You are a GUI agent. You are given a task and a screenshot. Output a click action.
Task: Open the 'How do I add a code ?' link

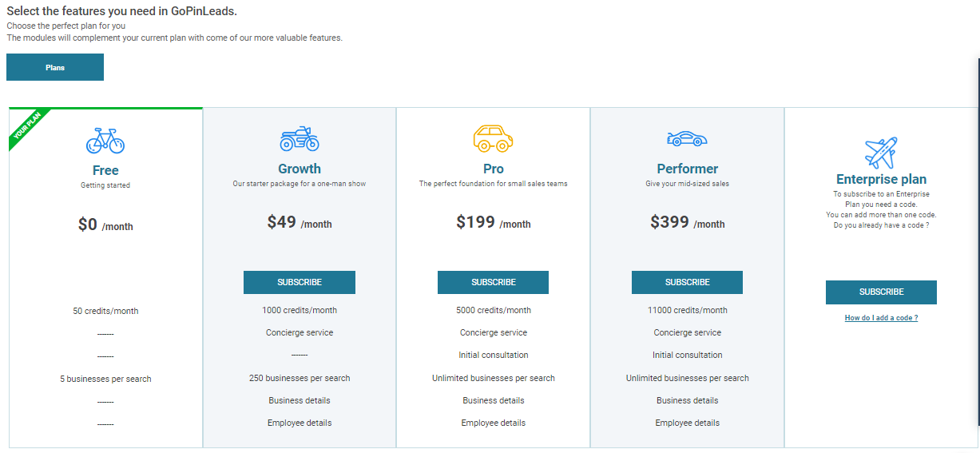(881, 318)
